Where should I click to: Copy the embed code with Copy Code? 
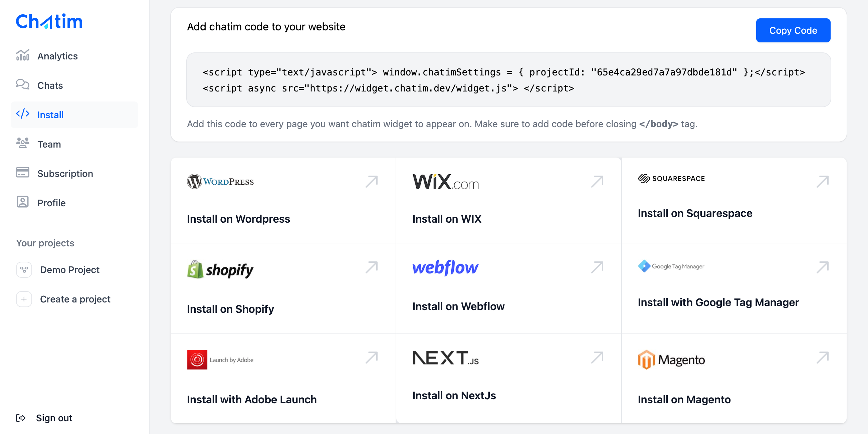pos(793,30)
